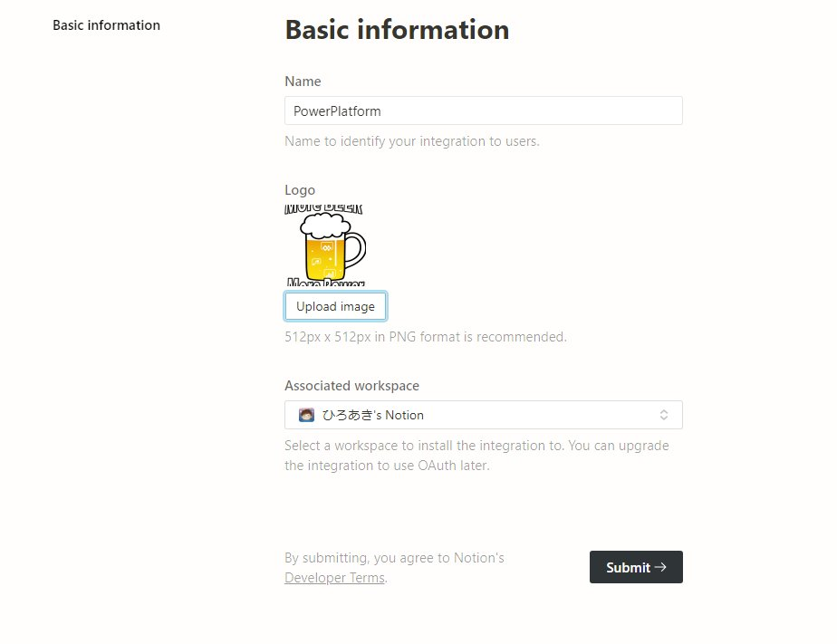Screen dimensions: 837x644
Task: Click the workspace selection help text
Action: pos(476,456)
